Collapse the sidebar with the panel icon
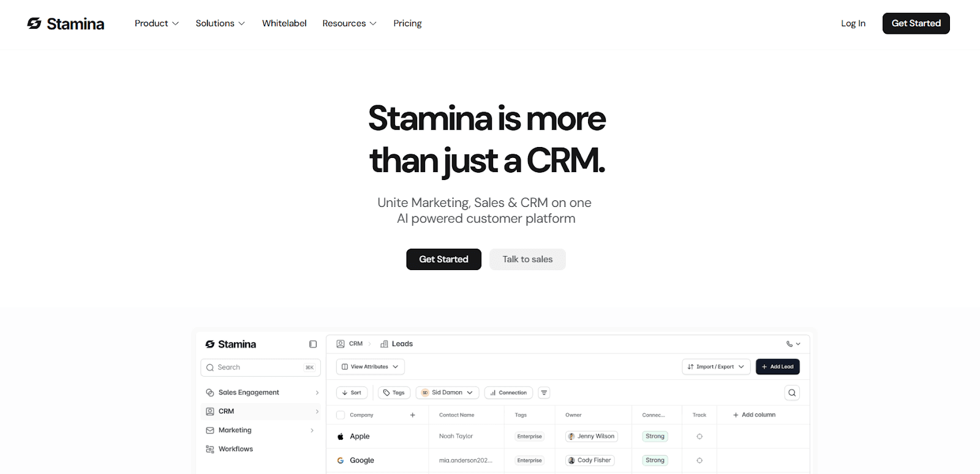Image resolution: width=980 pixels, height=474 pixels. 313,344
